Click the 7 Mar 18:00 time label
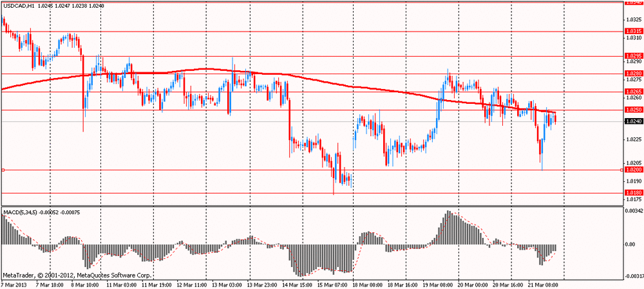The height and width of the screenshot is (289, 644). tap(50, 284)
